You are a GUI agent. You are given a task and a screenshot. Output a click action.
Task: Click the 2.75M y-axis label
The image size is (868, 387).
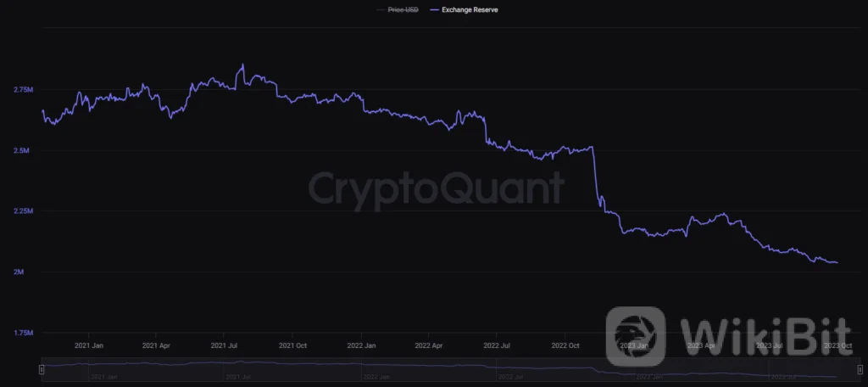tap(23, 90)
